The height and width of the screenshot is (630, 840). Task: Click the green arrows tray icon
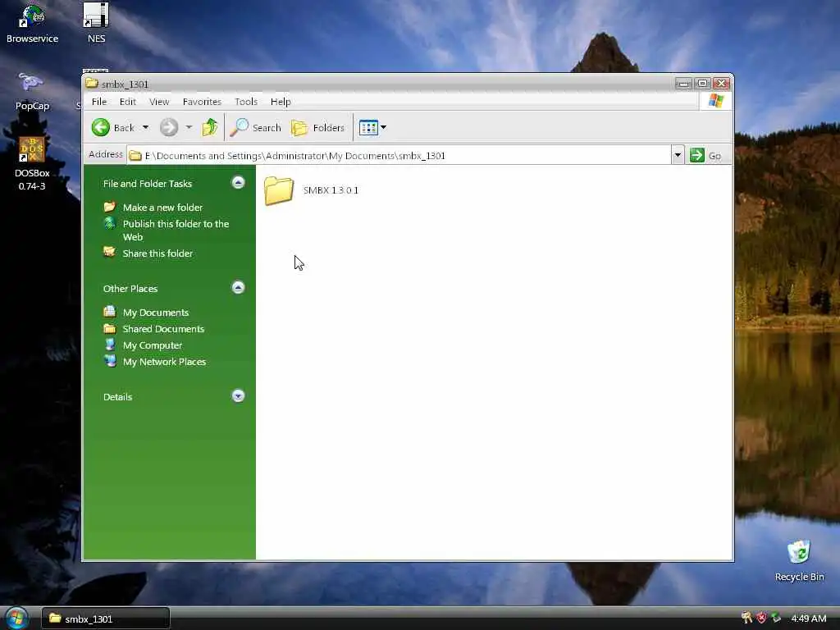pos(776,619)
